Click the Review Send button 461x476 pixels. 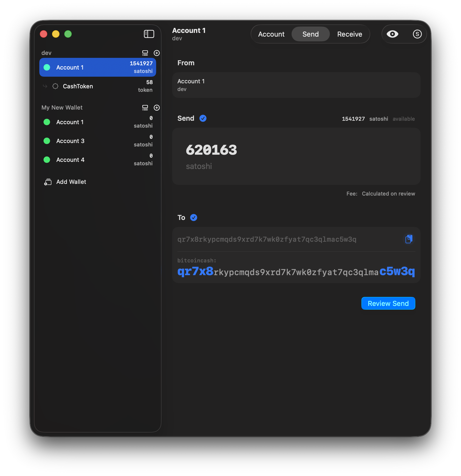388,303
